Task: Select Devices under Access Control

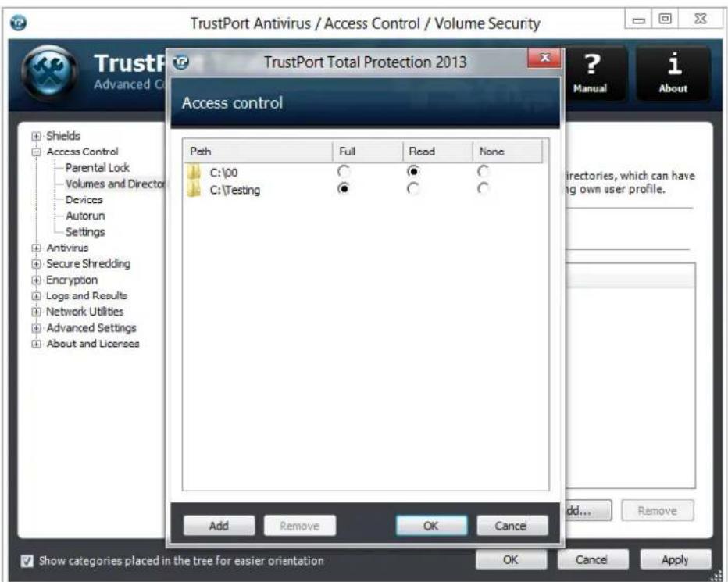Action: pyautogui.click(x=84, y=200)
